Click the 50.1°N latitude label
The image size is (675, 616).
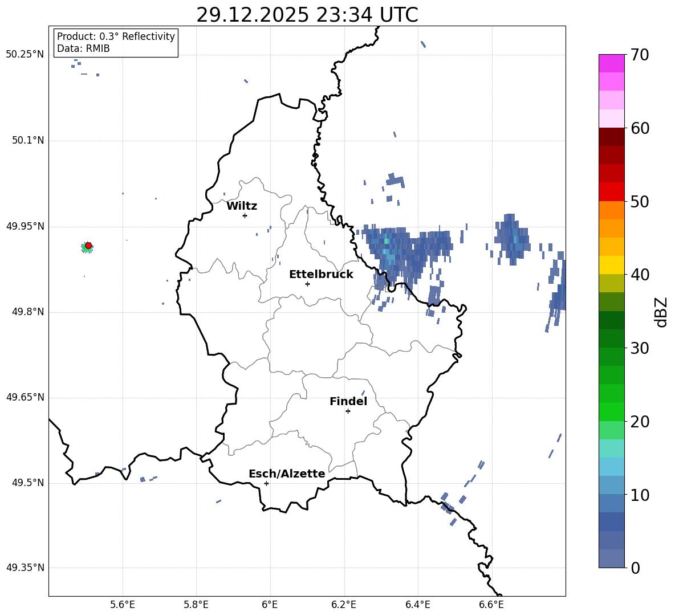pos(28,140)
